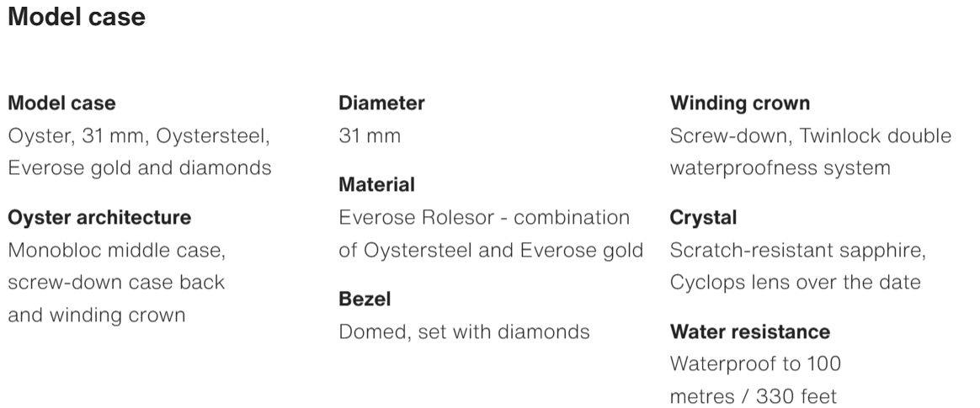Select the "Scratch-resistant sapphire" text line
Viewport: 980px width, 408px height.
(798, 250)
